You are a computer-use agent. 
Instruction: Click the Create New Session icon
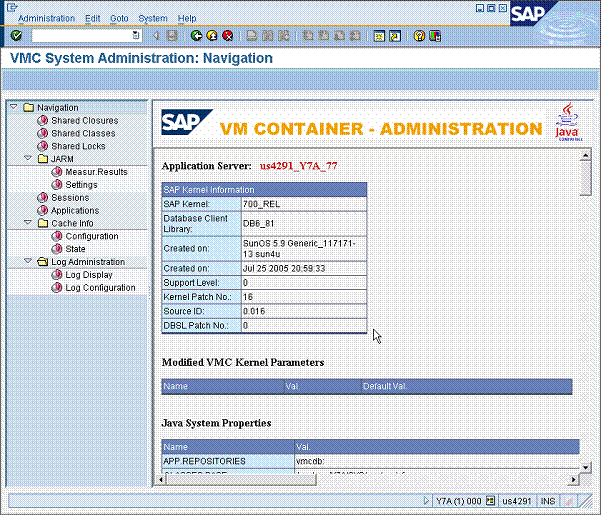380,36
